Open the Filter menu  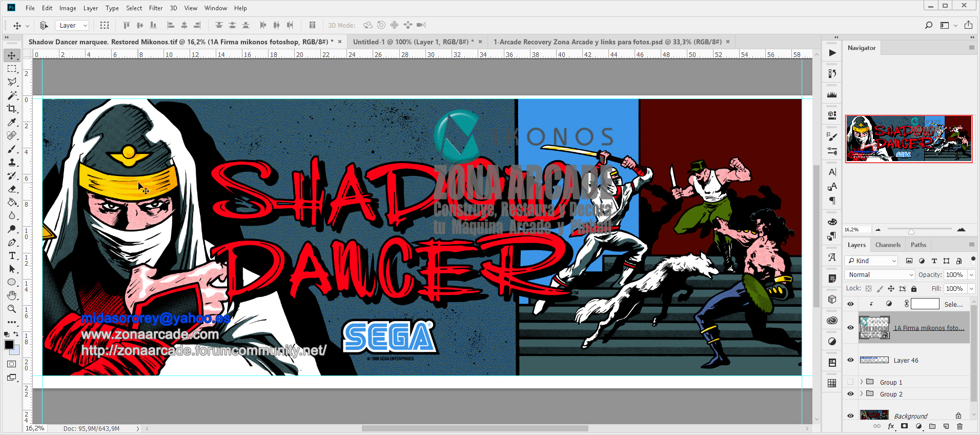[156, 8]
